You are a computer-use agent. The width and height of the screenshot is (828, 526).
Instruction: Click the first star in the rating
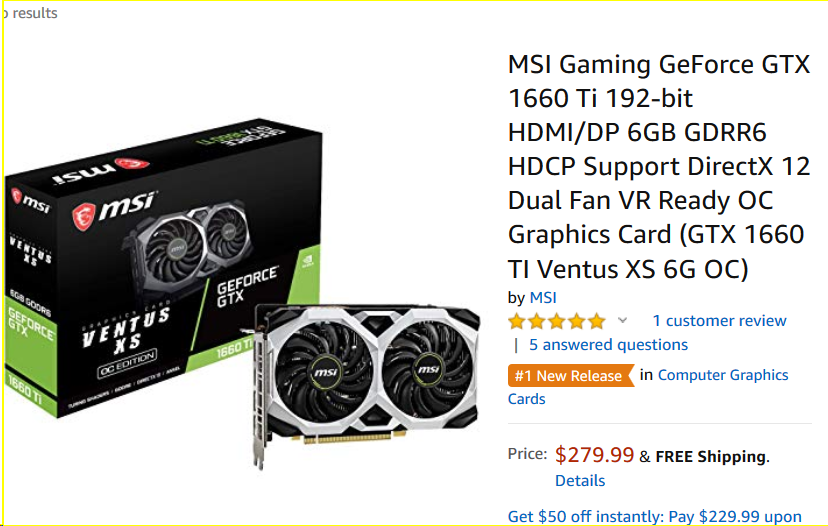click(516, 321)
